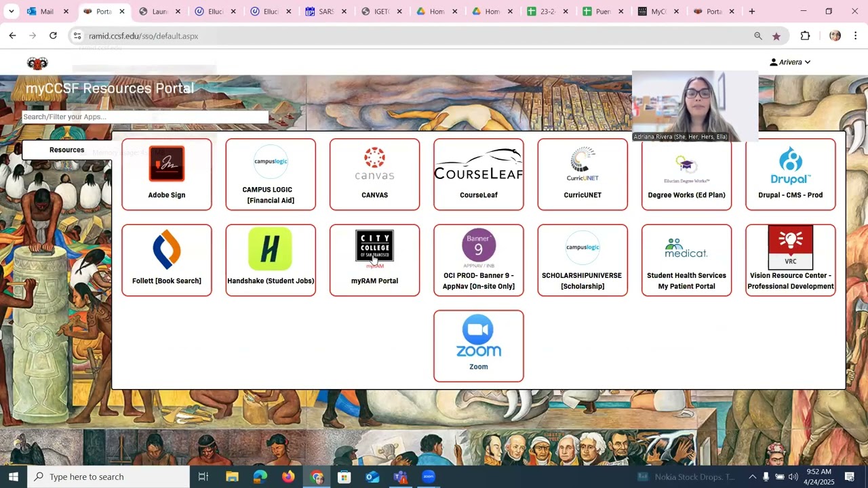Click the address bar URL

(143, 36)
